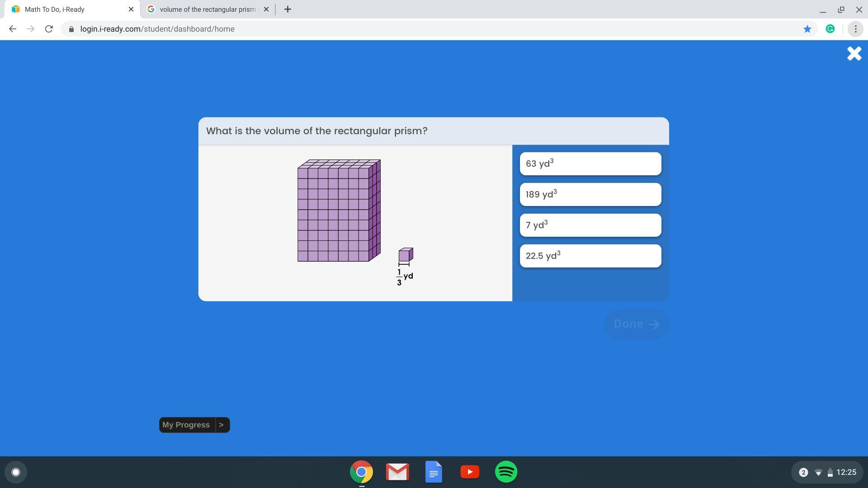
Task: Open a new browser tab
Action: (288, 9)
